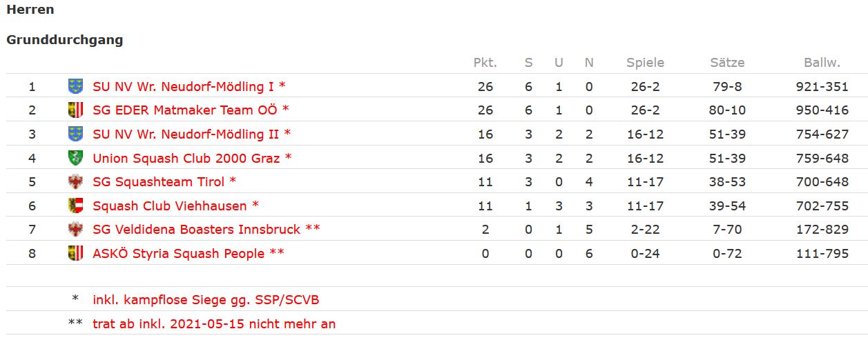The width and height of the screenshot is (868, 340).
Task: Click the Spiele column header
Action: click(x=645, y=63)
